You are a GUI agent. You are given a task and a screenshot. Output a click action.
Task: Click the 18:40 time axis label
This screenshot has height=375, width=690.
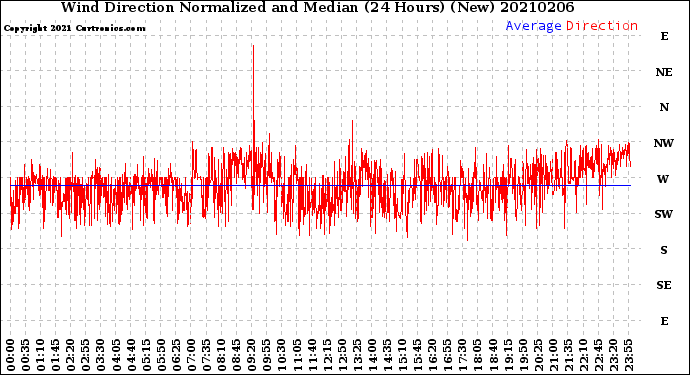coord(493,355)
